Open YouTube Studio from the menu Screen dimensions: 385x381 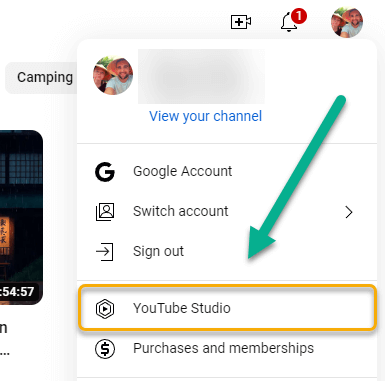coord(228,308)
